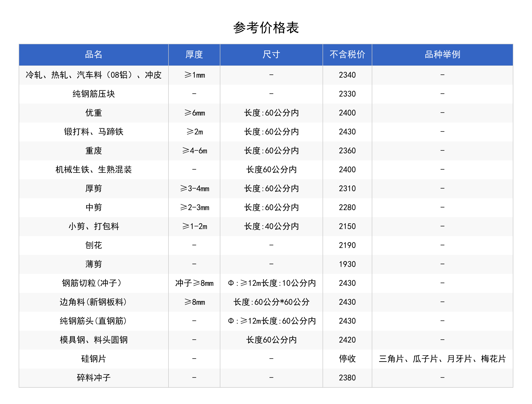Select the 优重 name cell
This screenshot has width=532, height=404.
(x=94, y=113)
